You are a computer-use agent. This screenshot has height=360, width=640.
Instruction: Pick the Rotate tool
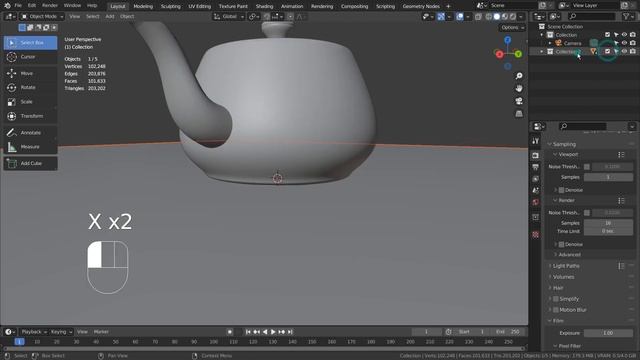point(31,87)
